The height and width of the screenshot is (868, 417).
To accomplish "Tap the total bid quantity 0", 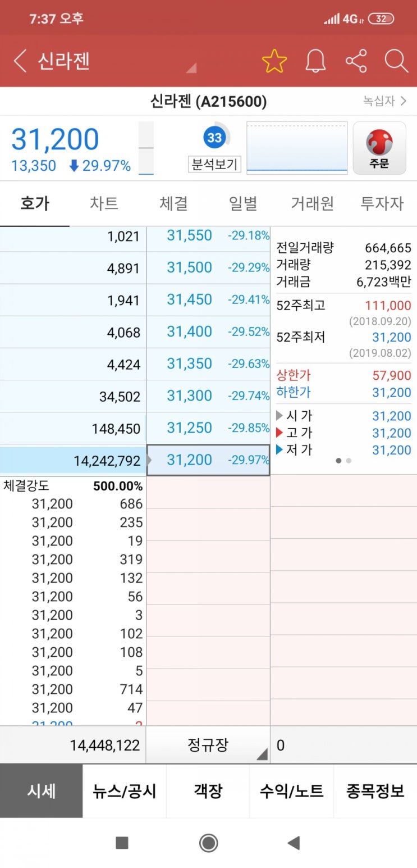I will (x=281, y=746).
